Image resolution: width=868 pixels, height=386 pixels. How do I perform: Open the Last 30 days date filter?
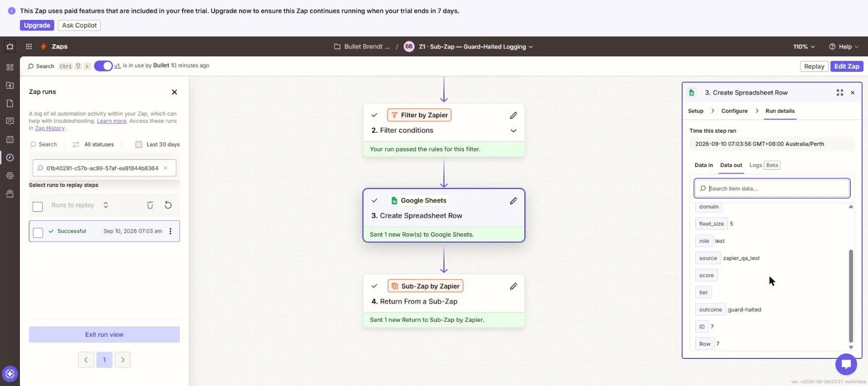[158, 144]
